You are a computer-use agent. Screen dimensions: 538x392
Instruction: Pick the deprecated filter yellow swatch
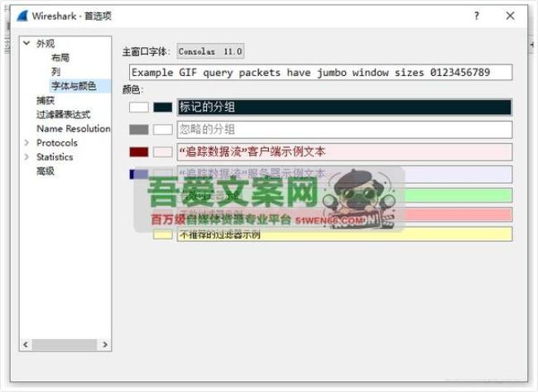click(163, 235)
